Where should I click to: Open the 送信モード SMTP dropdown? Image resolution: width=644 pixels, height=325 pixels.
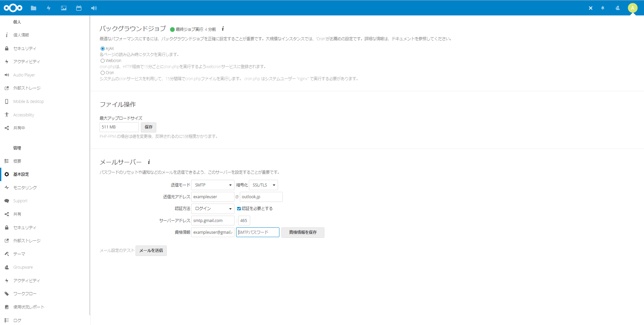tap(212, 185)
